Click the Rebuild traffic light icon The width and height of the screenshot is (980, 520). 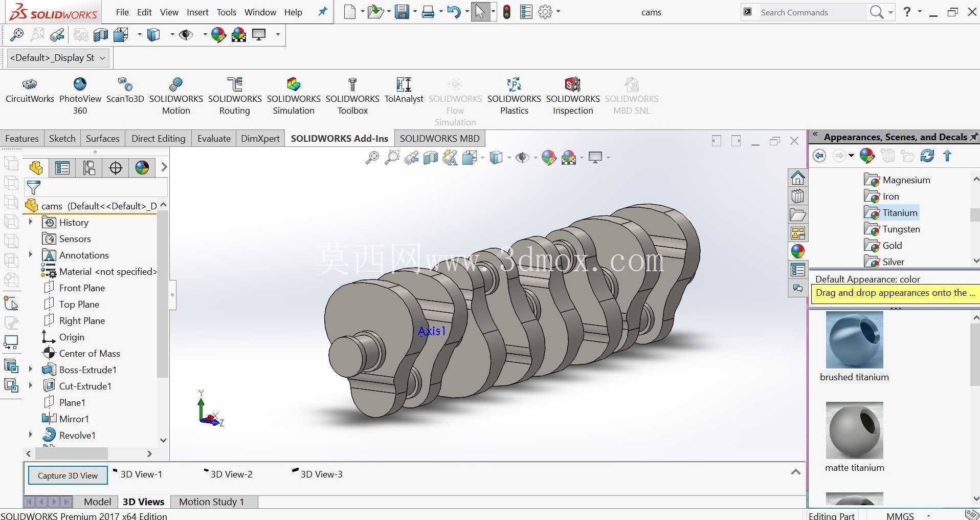point(506,12)
